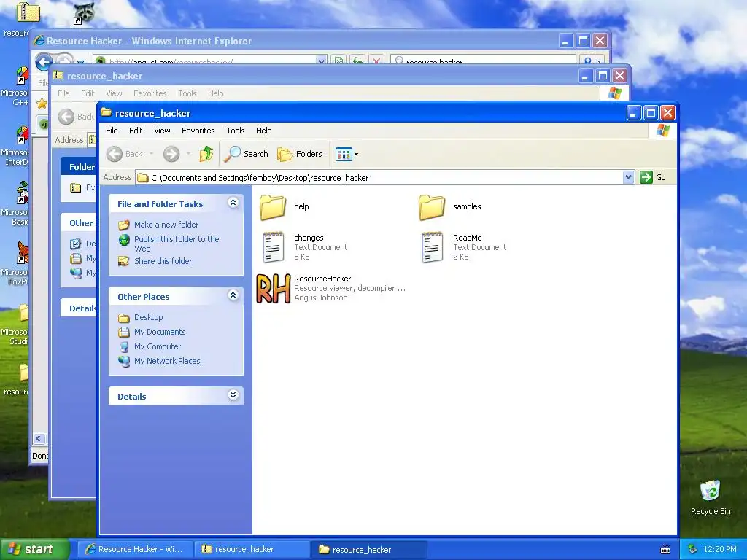Go to Desktop in Other Places

click(149, 317)
